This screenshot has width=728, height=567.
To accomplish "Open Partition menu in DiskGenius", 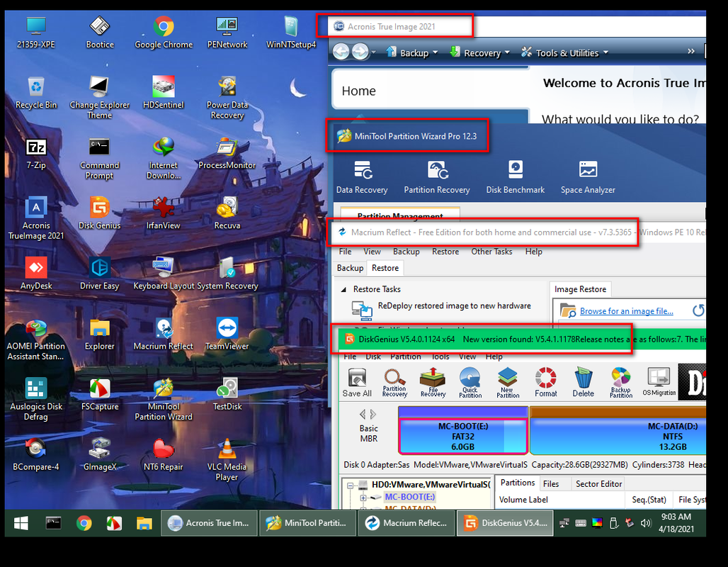I will pos(405,357).
